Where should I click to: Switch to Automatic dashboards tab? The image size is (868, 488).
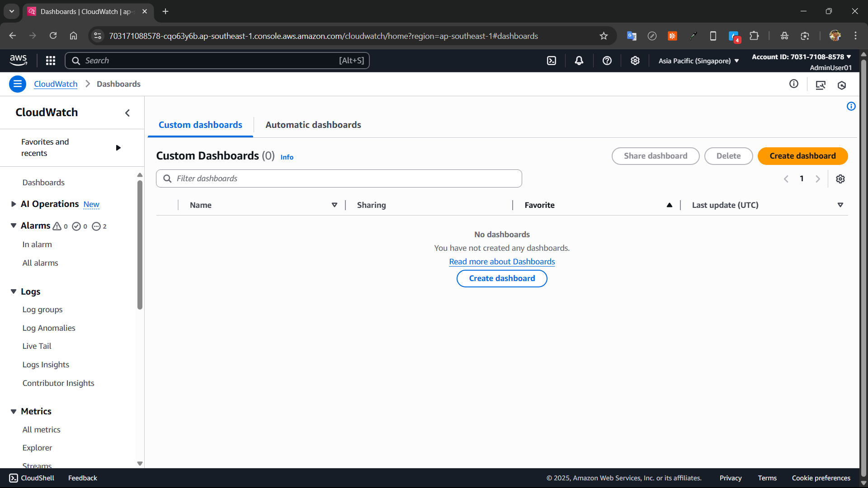(x=313, y=125)
